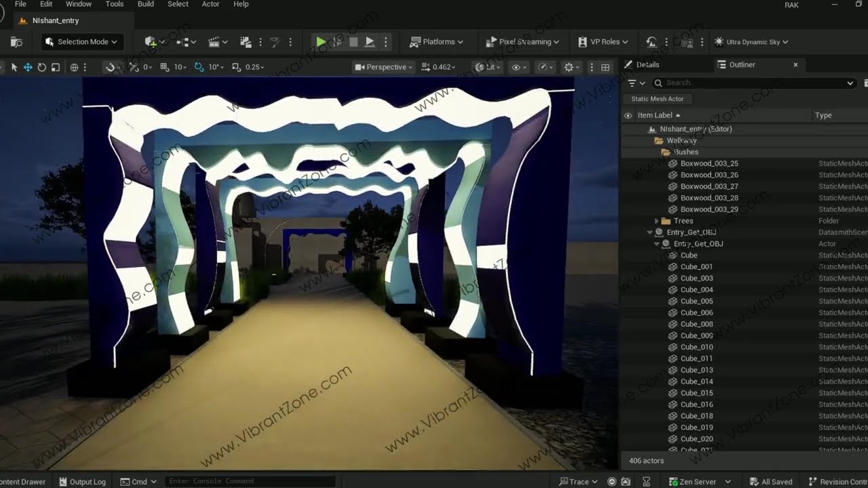Viewport: 868px width, 488px height.
Task: Open the File menu
Action: point(20,4)
